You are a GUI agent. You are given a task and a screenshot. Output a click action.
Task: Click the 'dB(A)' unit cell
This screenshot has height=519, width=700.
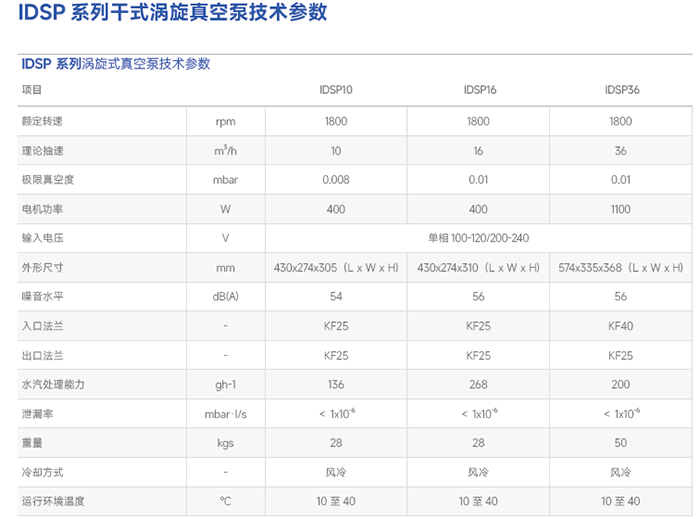225,297
